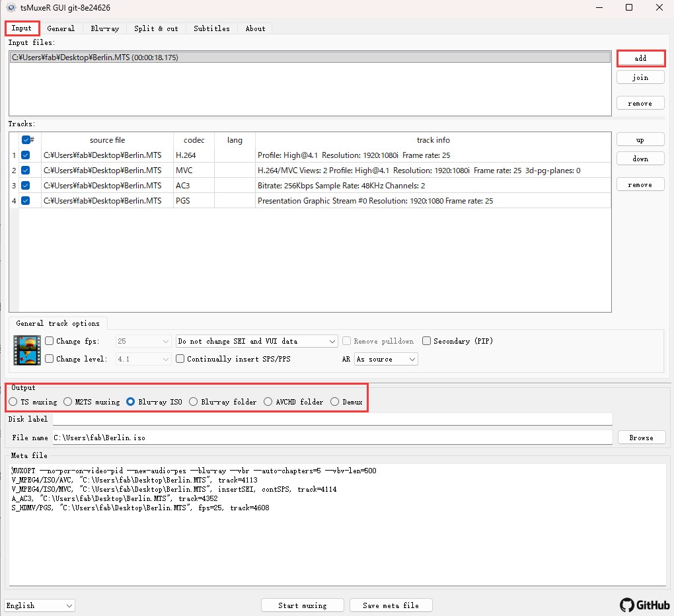This screenshot has width=674, height=616.
Task: Check the Secondary (PIP) option
Action: click(x=427, y=341)
